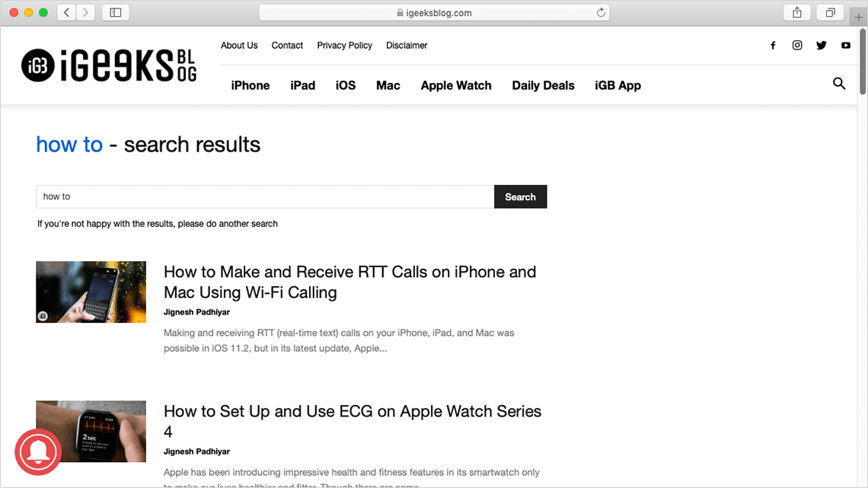Go back with Safari's back arrow
This screenshot has height=488, width=868.
point(66,12)
